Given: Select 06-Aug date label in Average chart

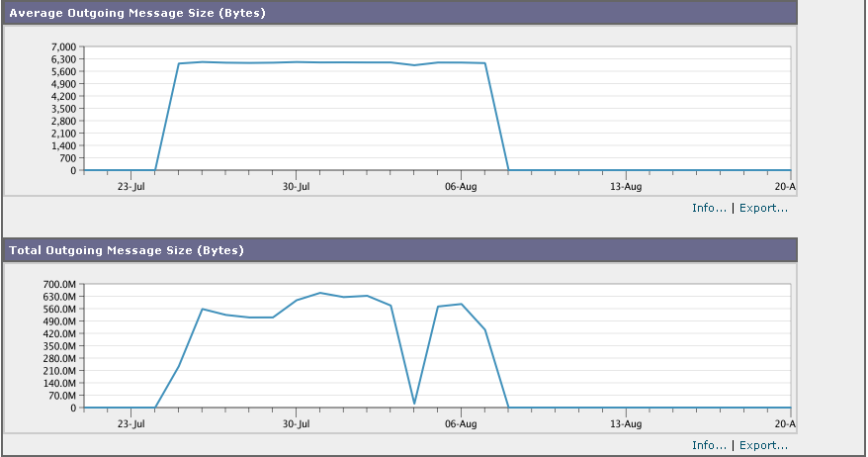Looking at the screenshot, I should click(461, 187).
